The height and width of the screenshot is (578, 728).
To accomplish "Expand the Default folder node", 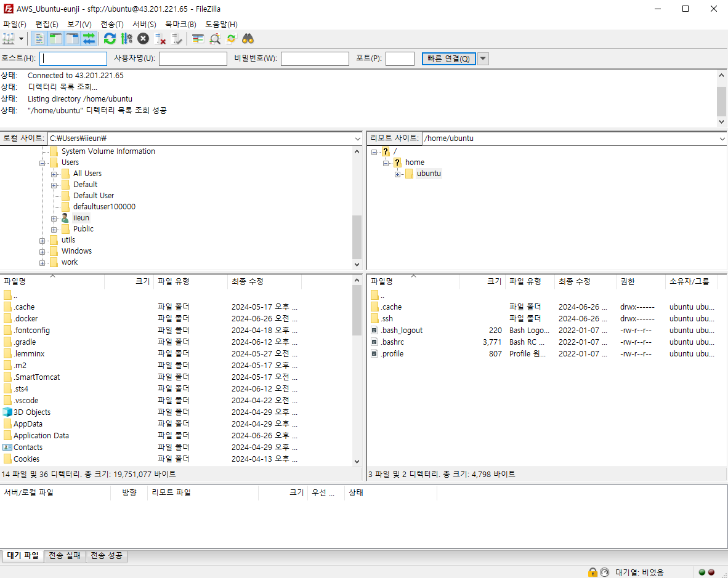I will tap(54, 185).
